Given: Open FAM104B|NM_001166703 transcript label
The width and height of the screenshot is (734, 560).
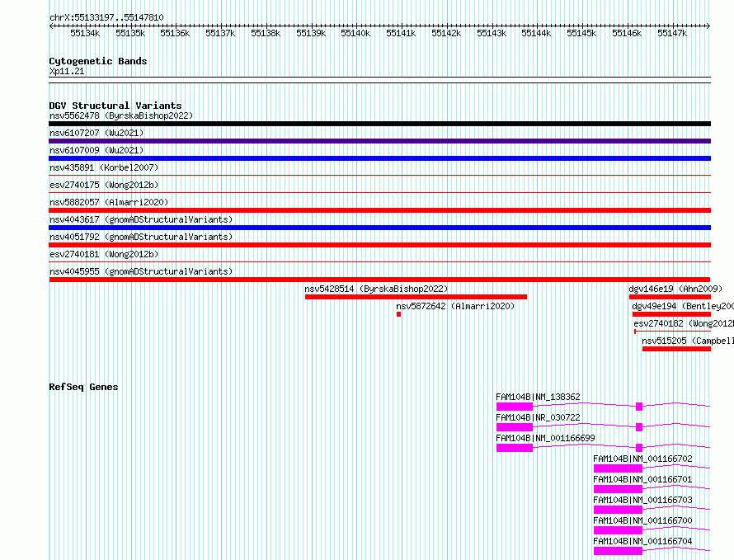Looking at the screenshot, I should 642,500.
